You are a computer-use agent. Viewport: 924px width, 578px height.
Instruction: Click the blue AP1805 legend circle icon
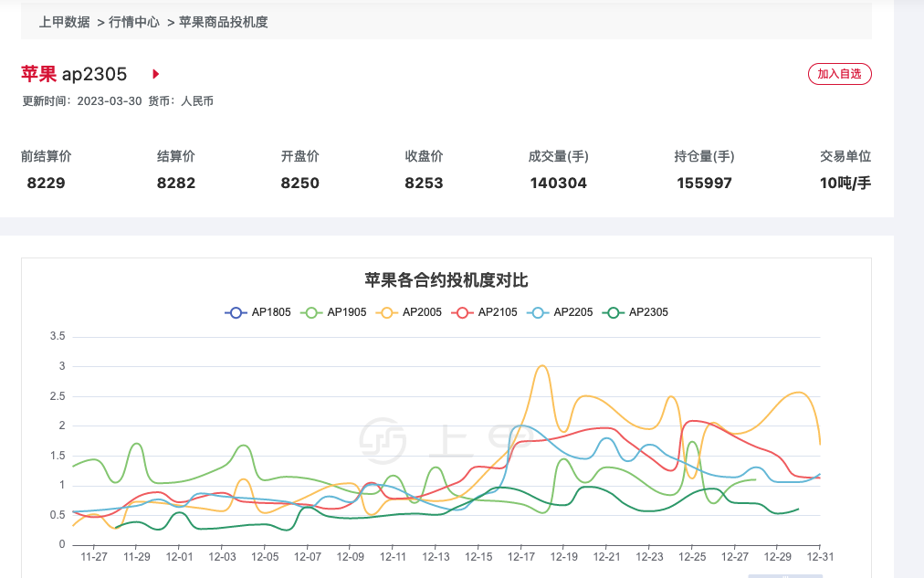(236, 312)
